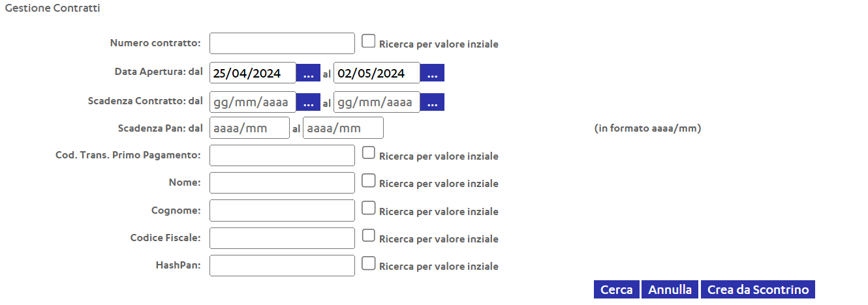Focus the Scadenza Pan start field

pos(249,128)
